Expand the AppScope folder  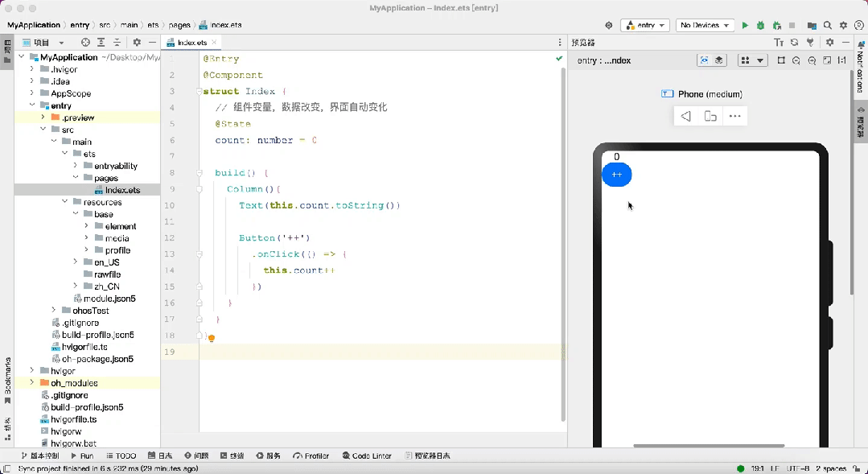31,93
